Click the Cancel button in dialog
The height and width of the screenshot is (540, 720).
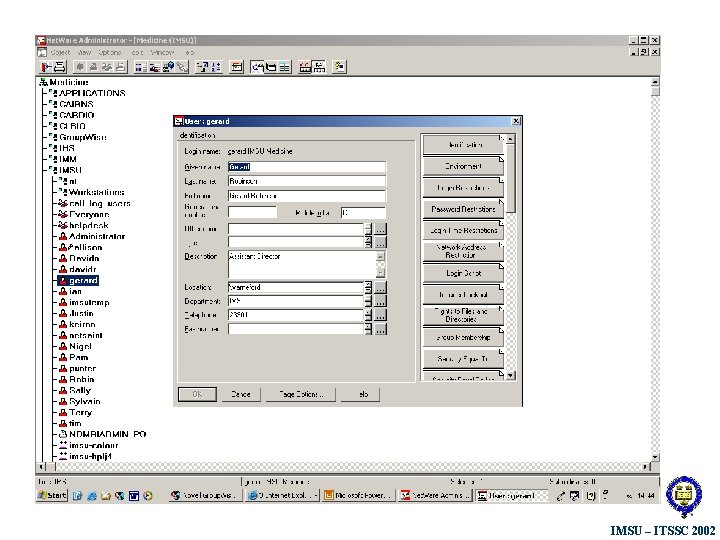pyautogui.click(x=241, y=394)
